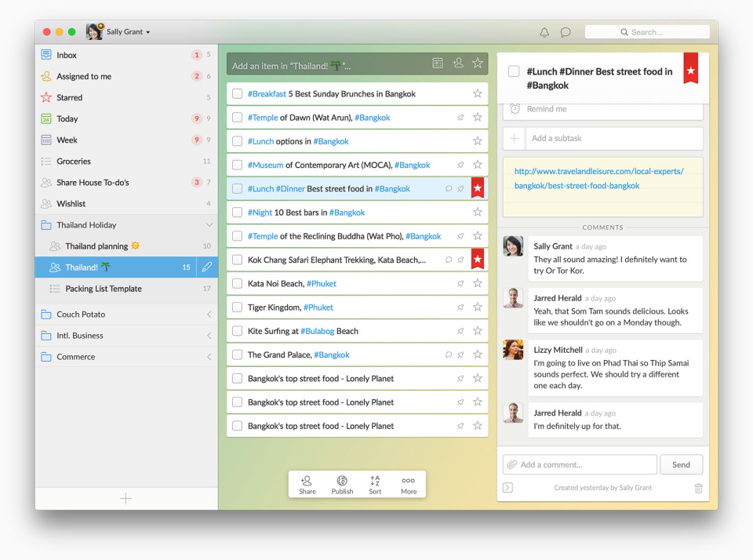Viewport: 753px width, 560px height.
Task: Check off the #Breakfast Sunday Brunches task
Action: pos(237,93)
